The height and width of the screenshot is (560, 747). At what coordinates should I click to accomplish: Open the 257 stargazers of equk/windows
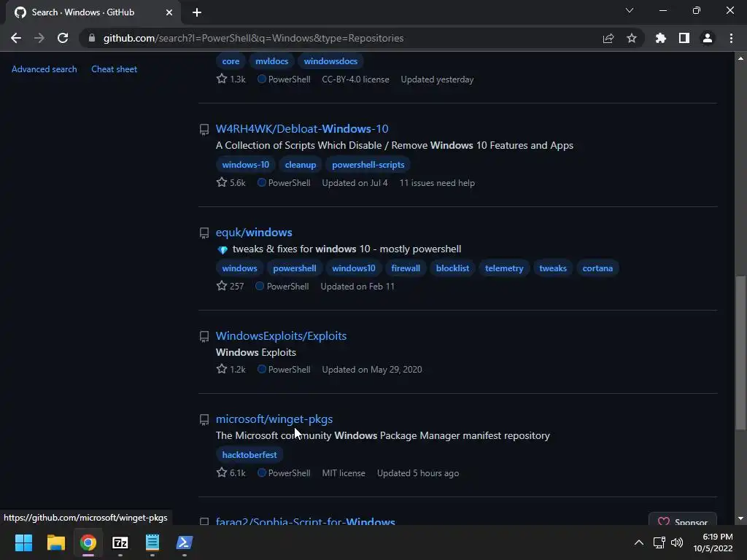(x=230, y=286)
